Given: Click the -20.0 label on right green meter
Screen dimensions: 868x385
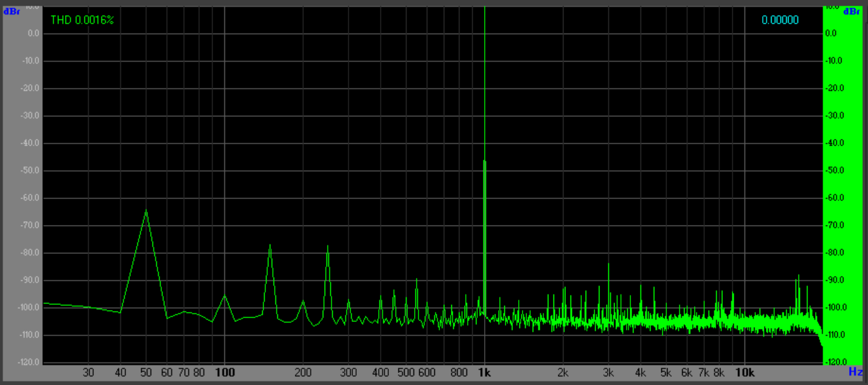Looking at the screenshot, I should click(x=835, y=88).
